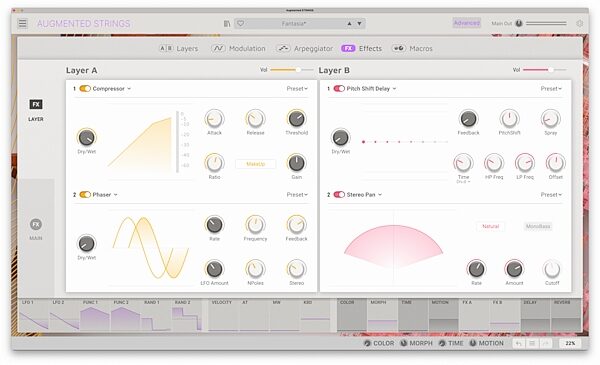Click the MORPH macro knob in bottom bar

404,343
